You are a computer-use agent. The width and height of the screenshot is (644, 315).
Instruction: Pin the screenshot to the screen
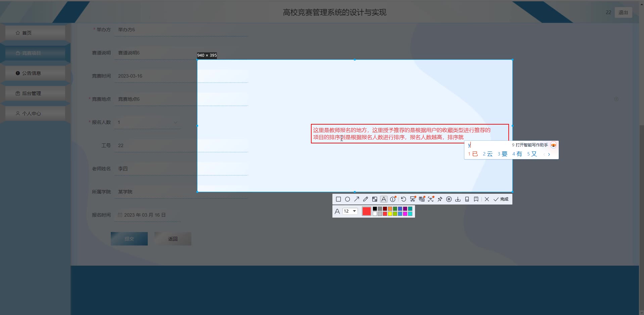tap(440, 199)
